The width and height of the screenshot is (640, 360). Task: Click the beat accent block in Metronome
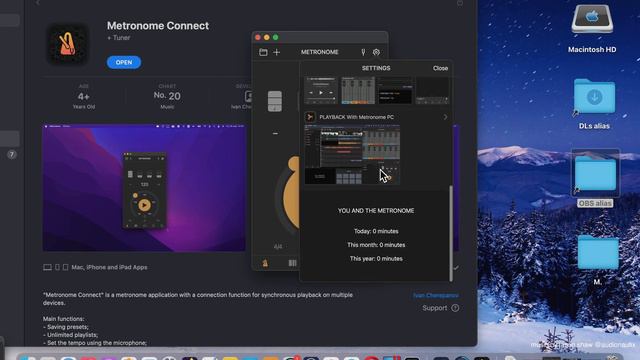[275, 101]
